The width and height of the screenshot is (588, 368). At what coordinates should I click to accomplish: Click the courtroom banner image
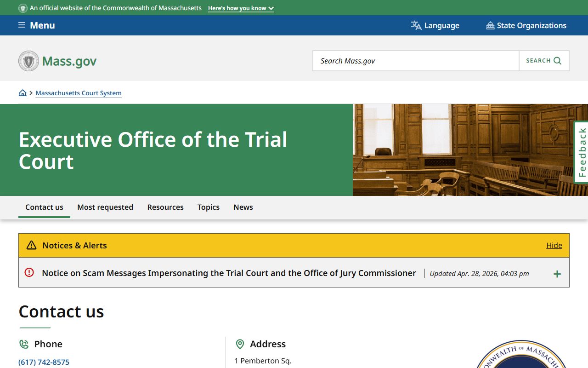[x=470, y=150]
